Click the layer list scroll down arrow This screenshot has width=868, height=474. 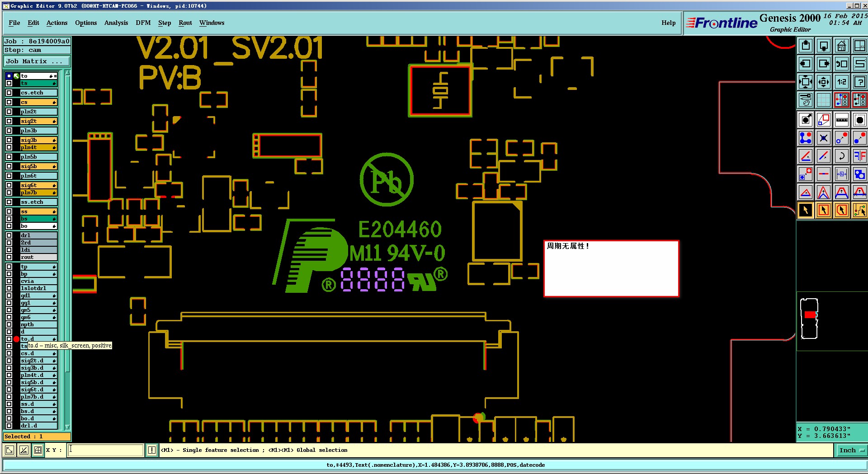tap(68, 427)
